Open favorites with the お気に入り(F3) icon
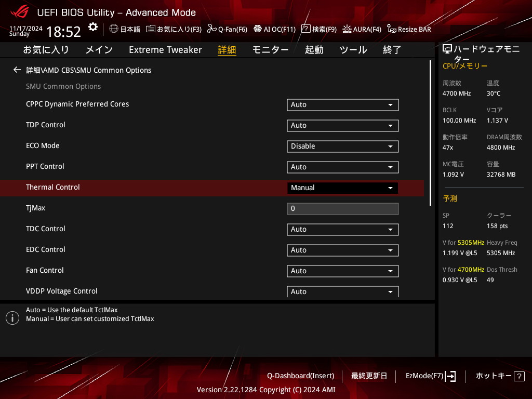The image size is (532, 399). [x=174, y=29]
